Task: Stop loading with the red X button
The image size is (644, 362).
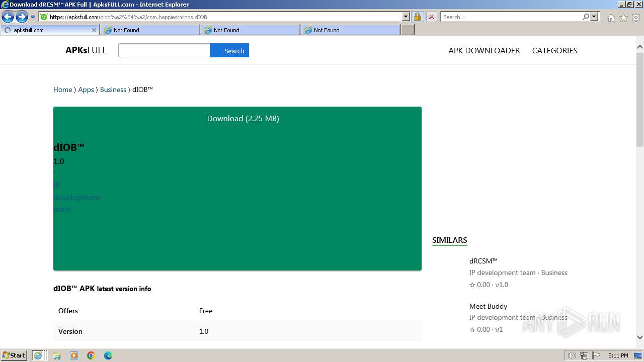Action: (x=431, y=17)
